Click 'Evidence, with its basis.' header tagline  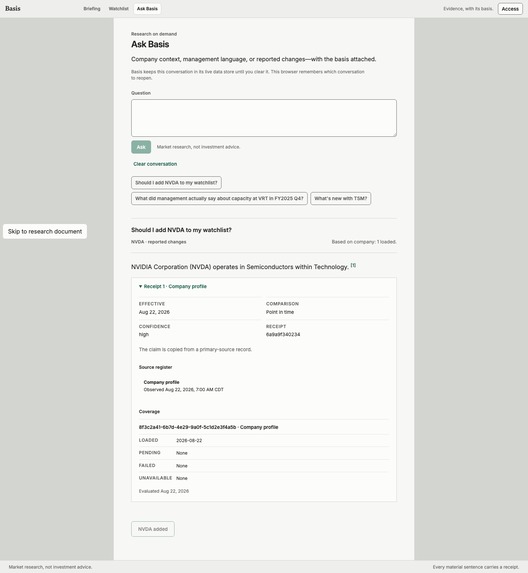[468, 9]
